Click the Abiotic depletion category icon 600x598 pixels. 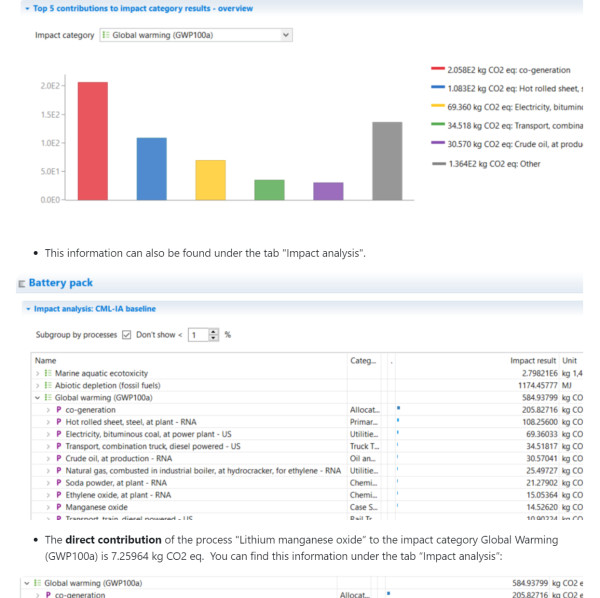46,385
